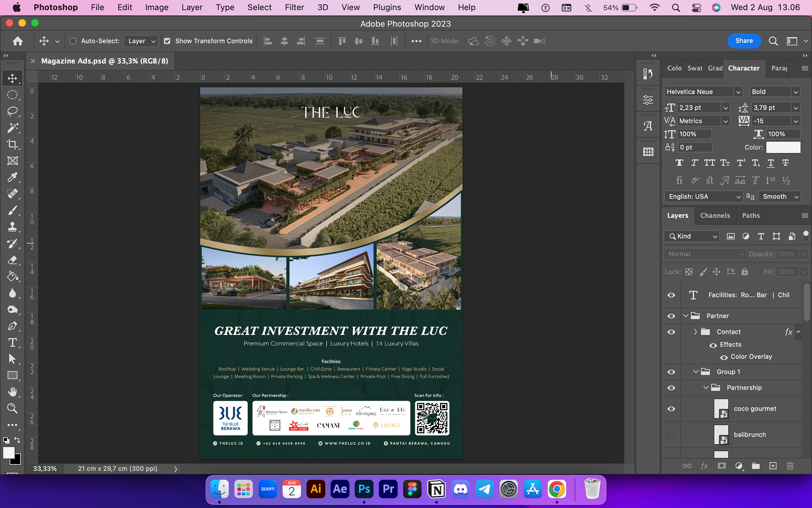812x508 pixels.
Task: Create a new layer with plus icon
Action: (773, 466)
